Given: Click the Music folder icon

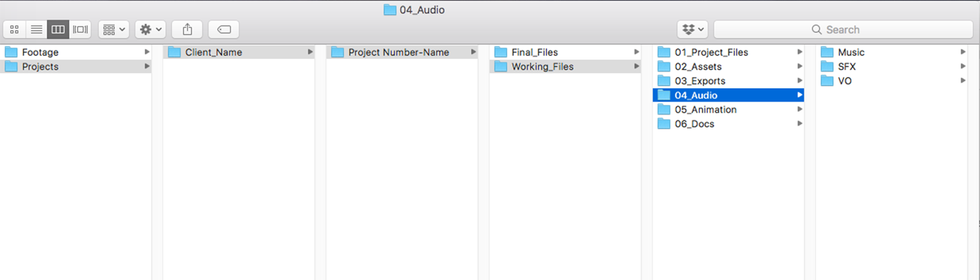Looking at the screenshot, I should coord(827,52).
